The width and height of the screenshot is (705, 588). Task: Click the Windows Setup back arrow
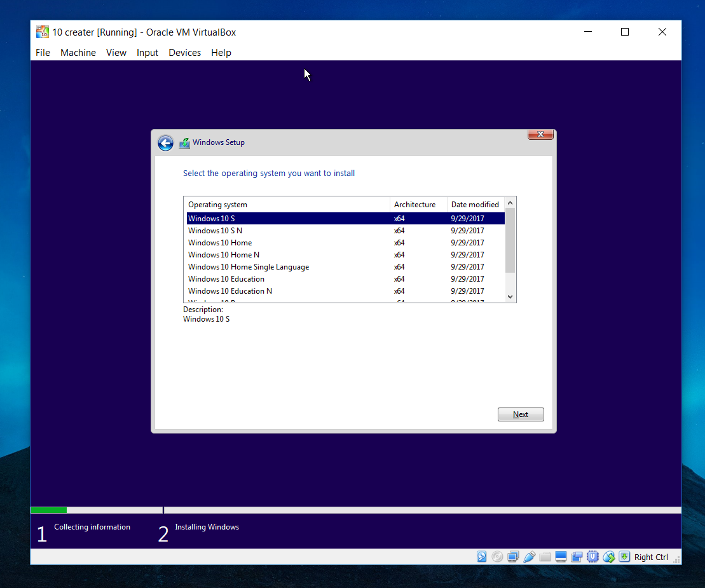[165, 143]
